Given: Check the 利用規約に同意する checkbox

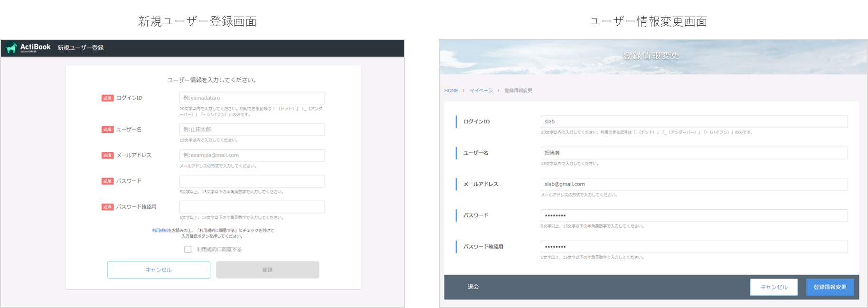Looking at the screenshot, I should point(188,249).
